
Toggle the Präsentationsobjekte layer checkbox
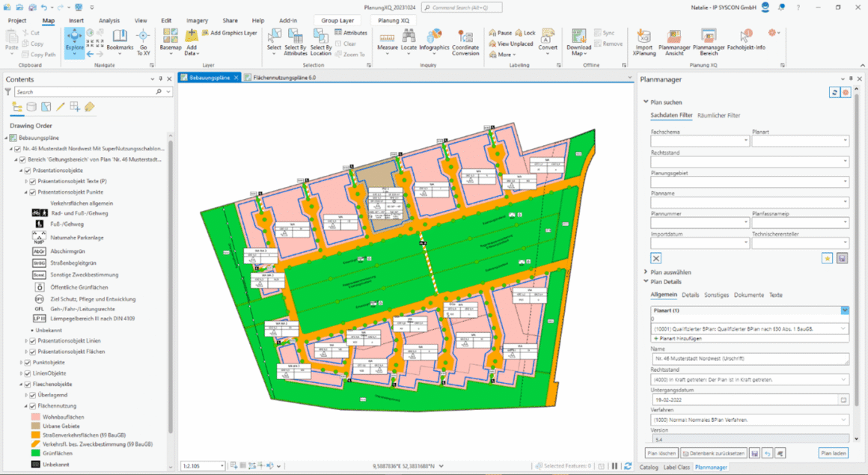[x=28, y=171]
